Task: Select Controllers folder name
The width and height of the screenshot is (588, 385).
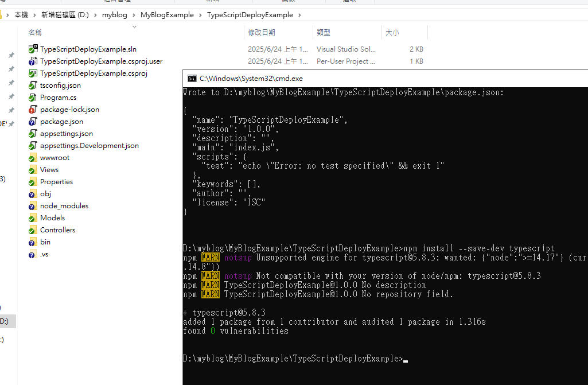Action: [57, 230]
